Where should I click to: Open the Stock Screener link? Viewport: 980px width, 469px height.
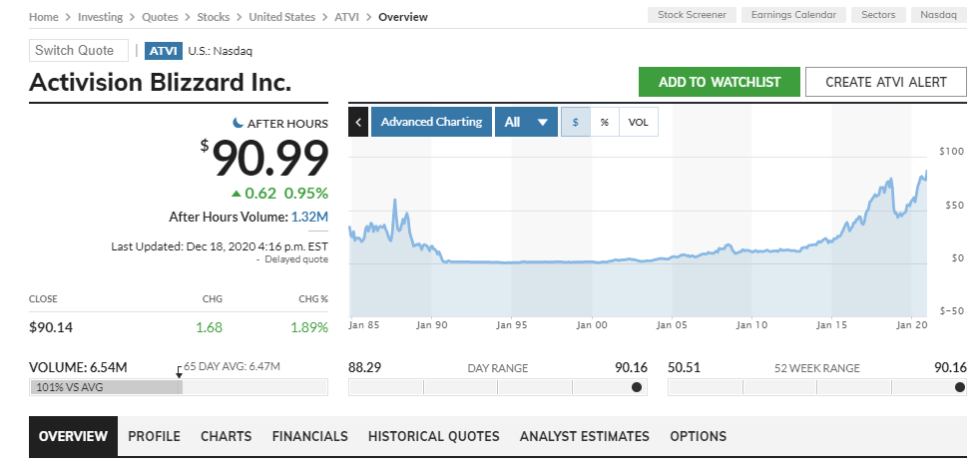pos(692,15)
